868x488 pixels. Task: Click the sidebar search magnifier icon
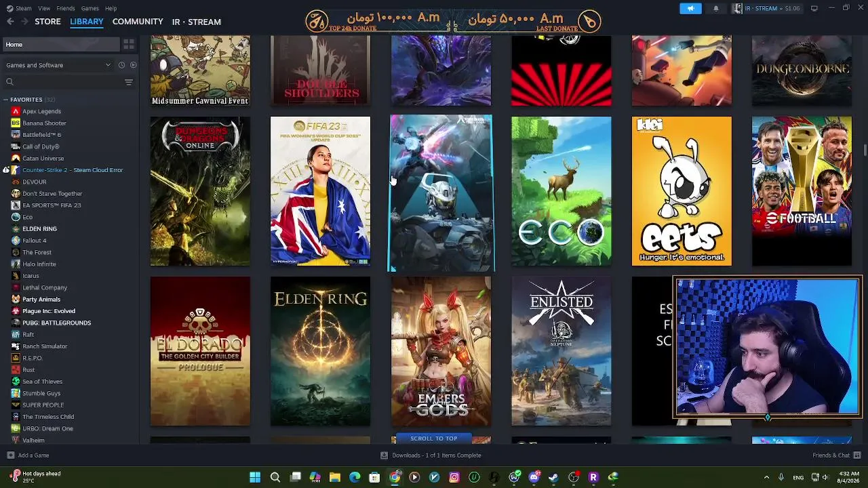tap(9, 82)
